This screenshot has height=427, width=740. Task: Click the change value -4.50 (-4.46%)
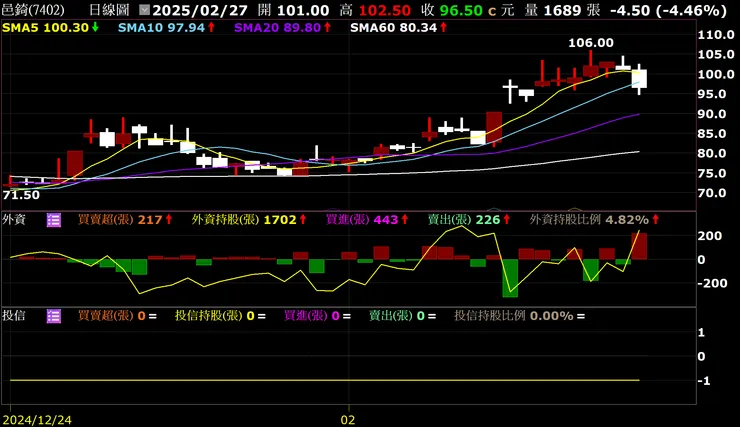tap(668, 10)
